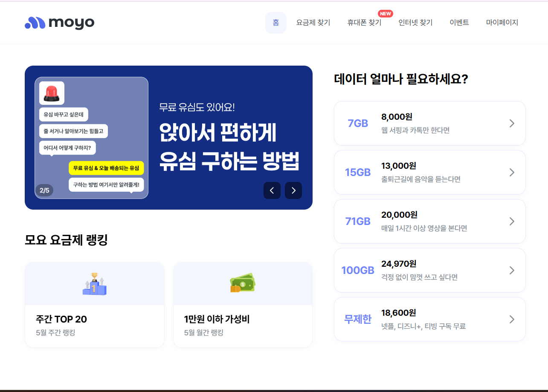Click chevron on the 15GB row
Image resolution: width=548 pixels, height=392 pixels.
tap(512, 172)
